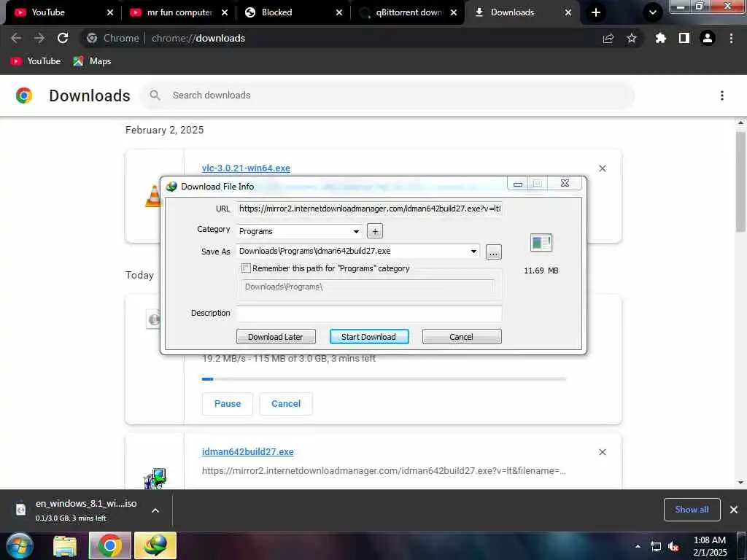Pause the 3.0 GB download
The image size is (747, 560).
(x=228, y=404)
